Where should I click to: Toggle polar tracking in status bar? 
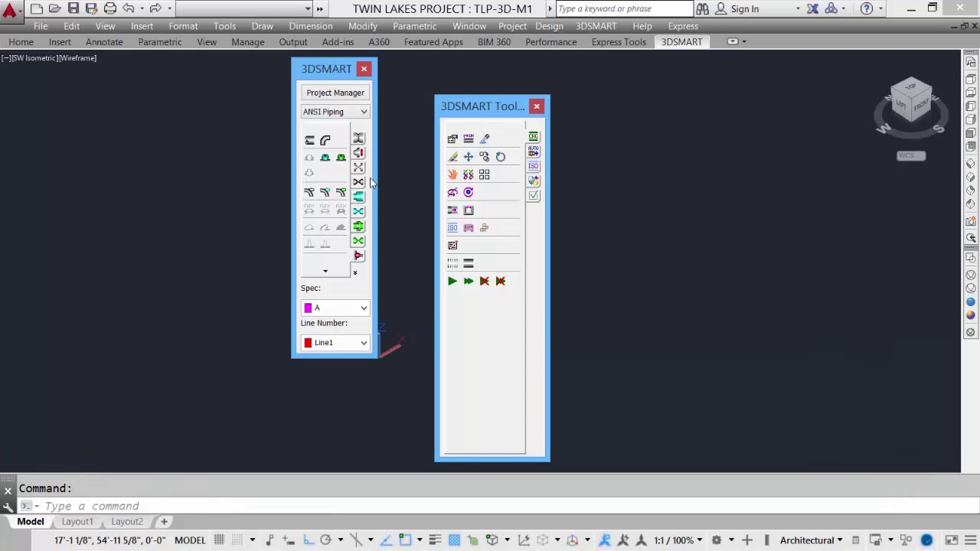[x=325, y=540]
